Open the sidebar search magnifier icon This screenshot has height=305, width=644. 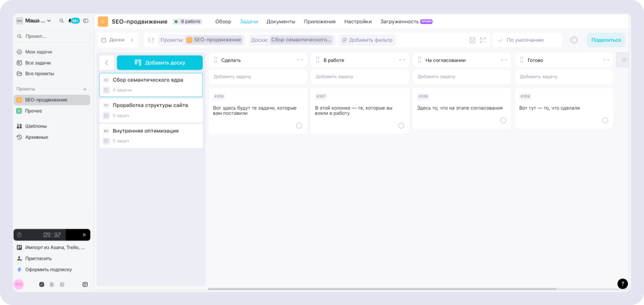[61, 21]
